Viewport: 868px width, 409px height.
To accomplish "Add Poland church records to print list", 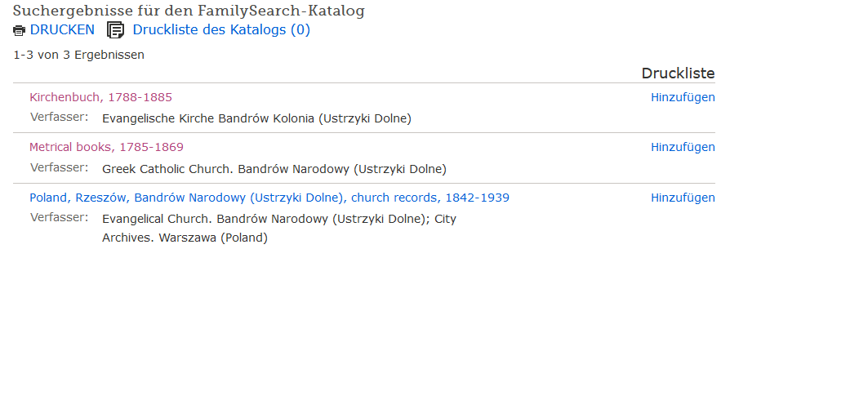I will tap(683, 198).
